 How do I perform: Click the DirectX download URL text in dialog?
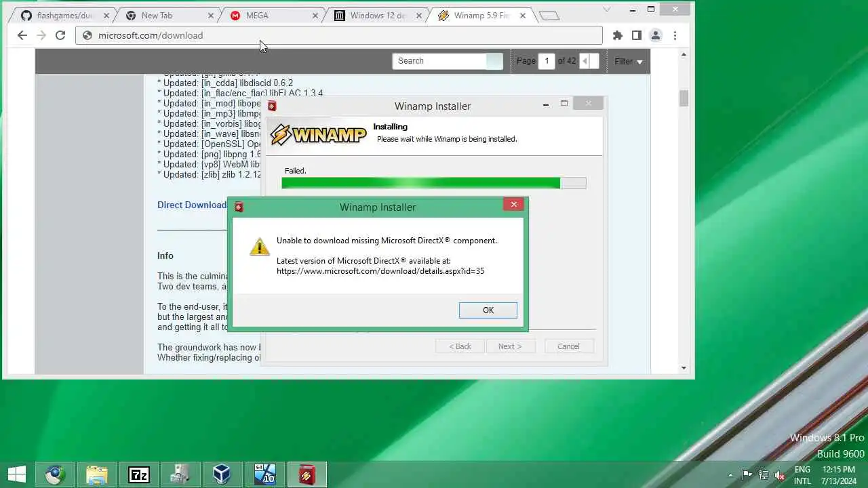coord(380,271)
